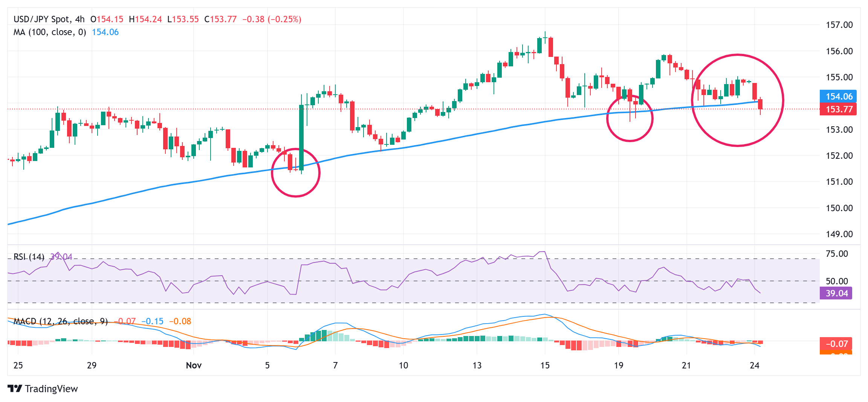The image size is (868, 402).
Task: Click the TradingView logo icon
Action: 15,388
